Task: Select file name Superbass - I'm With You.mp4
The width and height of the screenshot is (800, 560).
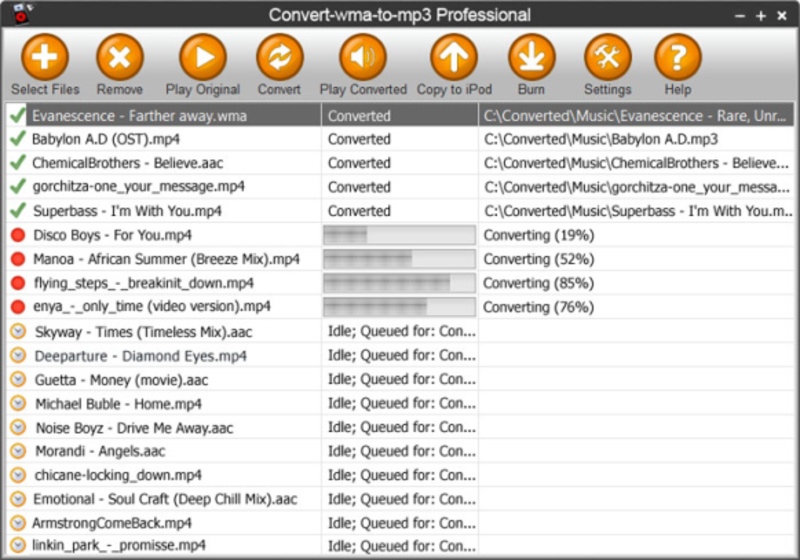Action: pos(127,211)
